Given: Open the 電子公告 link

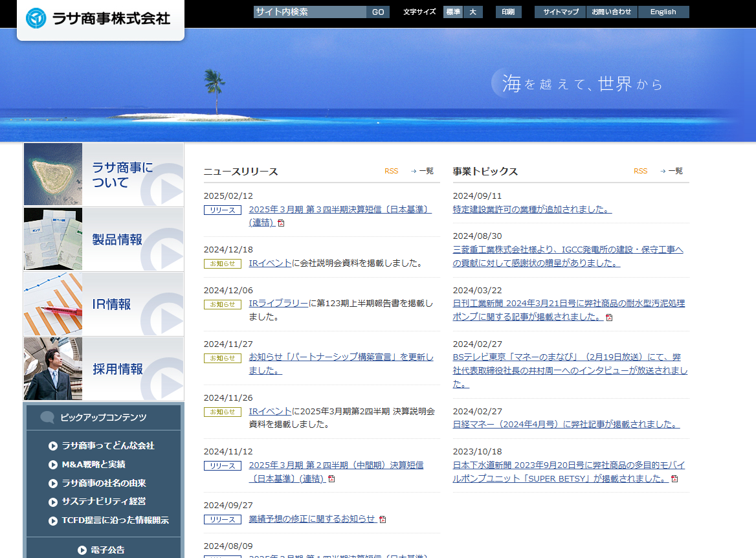Looking at the screenshot, I should 107,550.
